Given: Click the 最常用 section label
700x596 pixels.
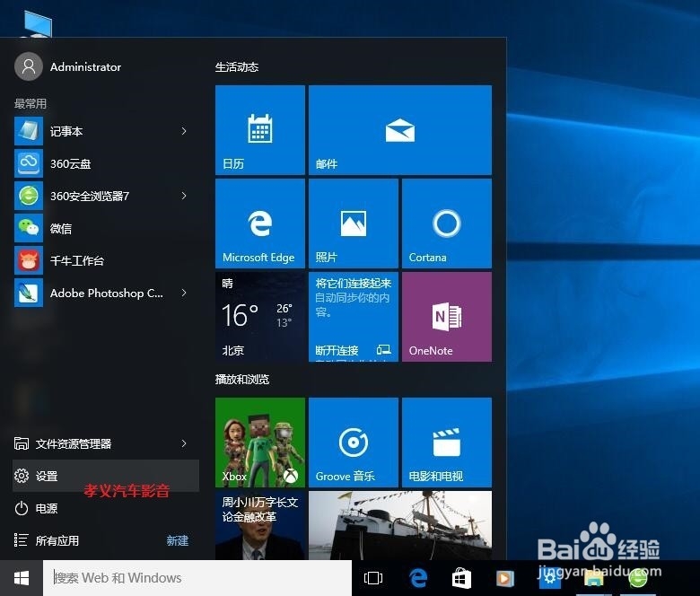Looking at the screenshot, I should (31, 103).
